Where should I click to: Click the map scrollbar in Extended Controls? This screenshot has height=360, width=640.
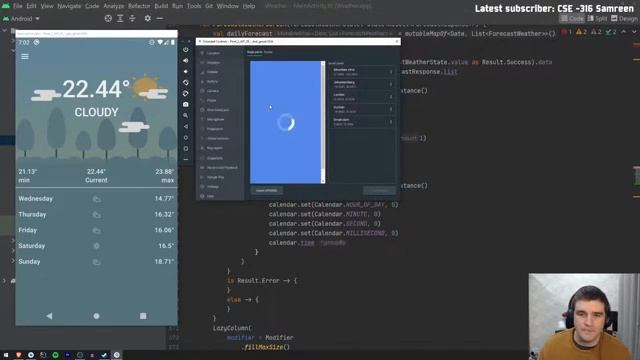[323, 122]
